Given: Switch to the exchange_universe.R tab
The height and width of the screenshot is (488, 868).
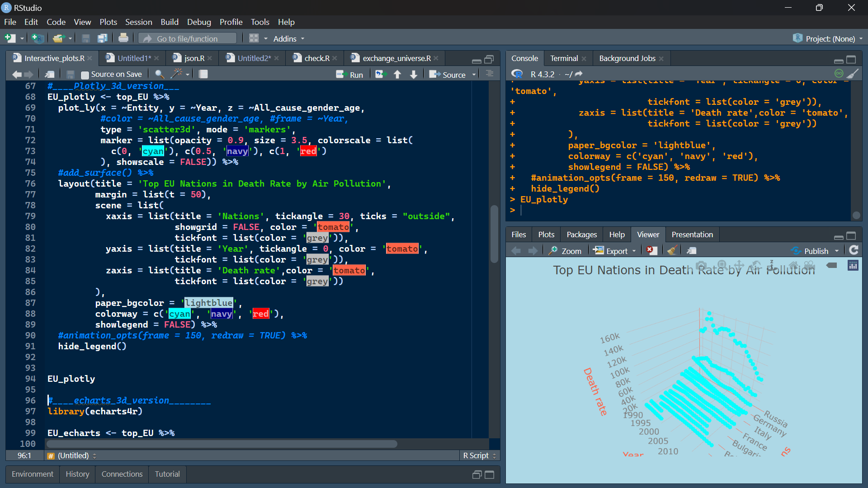Looking at the screenshot, I should [396, 58].
